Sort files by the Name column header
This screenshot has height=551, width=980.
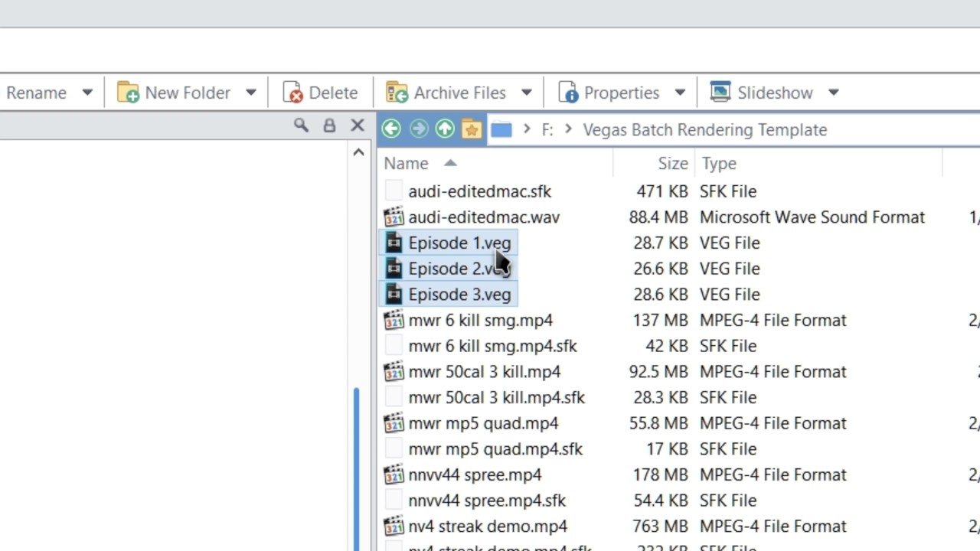(407, 164)
